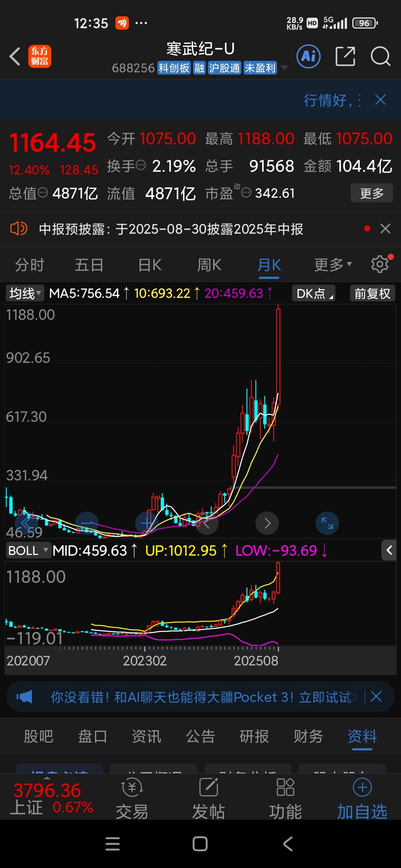Tap the speaker announcement icon
The image size is (401, 868).
(x=19, y=228)
